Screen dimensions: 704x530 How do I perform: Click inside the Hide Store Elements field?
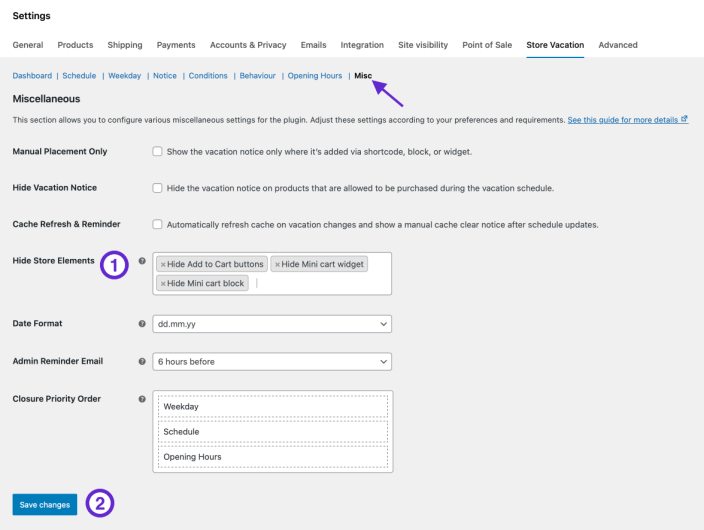(x=320, y=284)
